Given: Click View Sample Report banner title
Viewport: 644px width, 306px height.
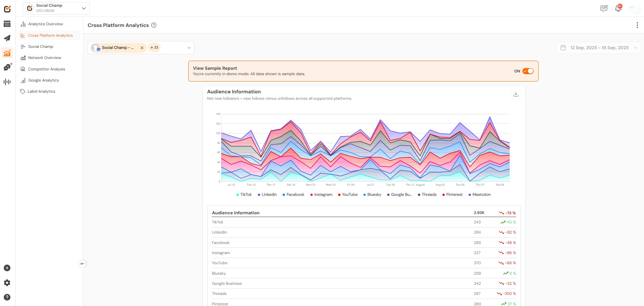Looking at the screenshot, I should point(215,68).
